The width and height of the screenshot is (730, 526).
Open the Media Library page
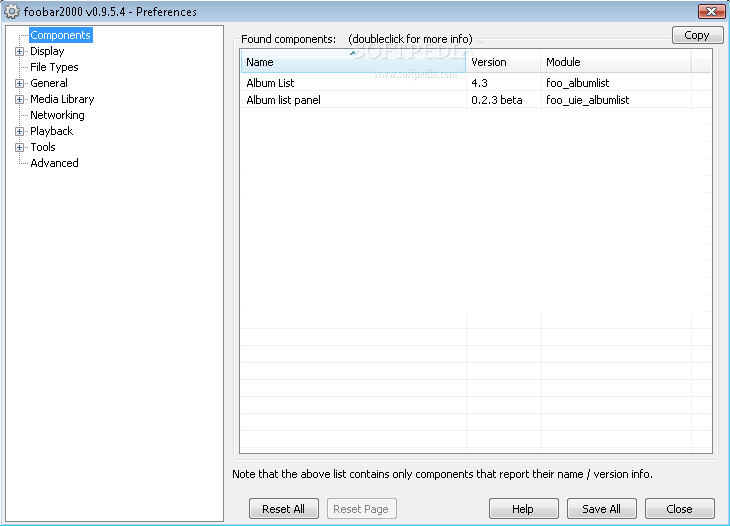pos(62,99)
